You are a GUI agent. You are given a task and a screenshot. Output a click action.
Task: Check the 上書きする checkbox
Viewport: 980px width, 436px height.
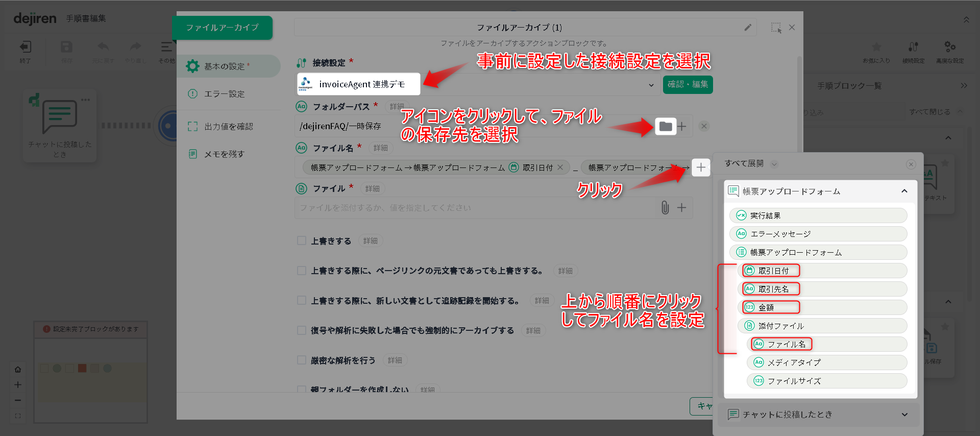(x=302, y=240)
